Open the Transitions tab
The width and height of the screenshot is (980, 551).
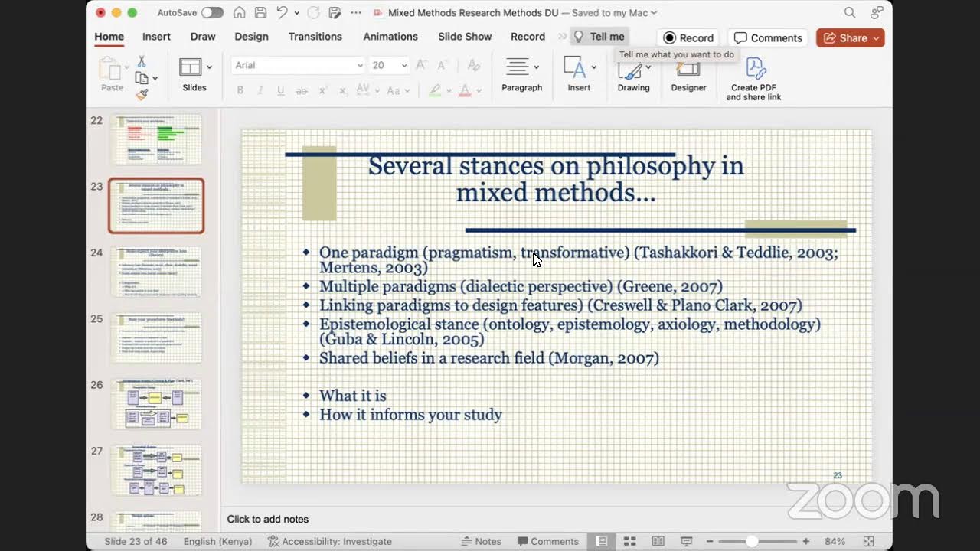pos(315,37)
